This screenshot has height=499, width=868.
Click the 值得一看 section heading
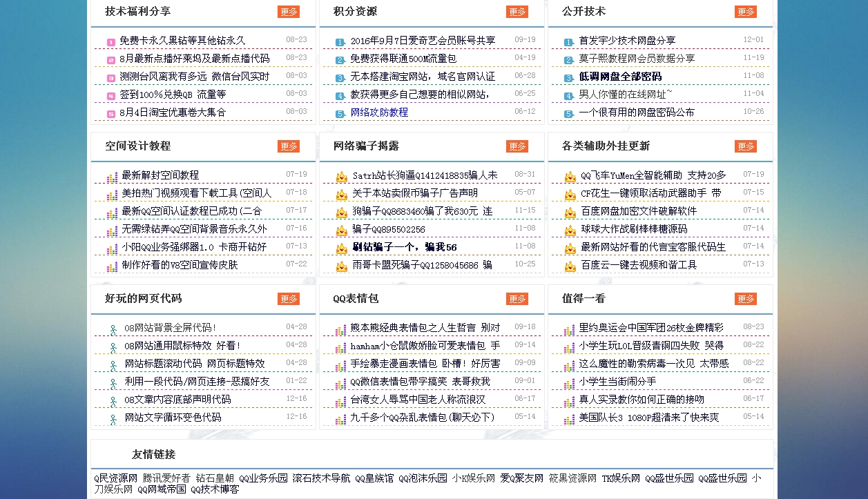coord(584,299)
